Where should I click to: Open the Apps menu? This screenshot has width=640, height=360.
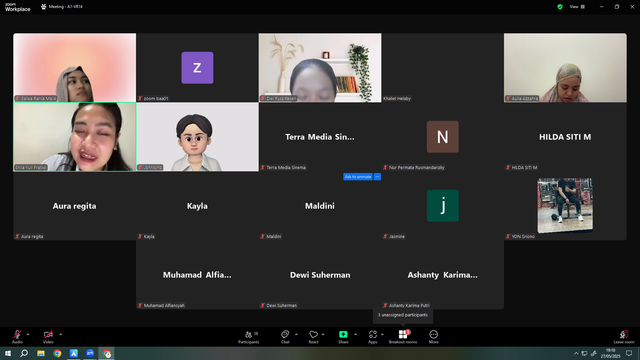coord(373,337)
